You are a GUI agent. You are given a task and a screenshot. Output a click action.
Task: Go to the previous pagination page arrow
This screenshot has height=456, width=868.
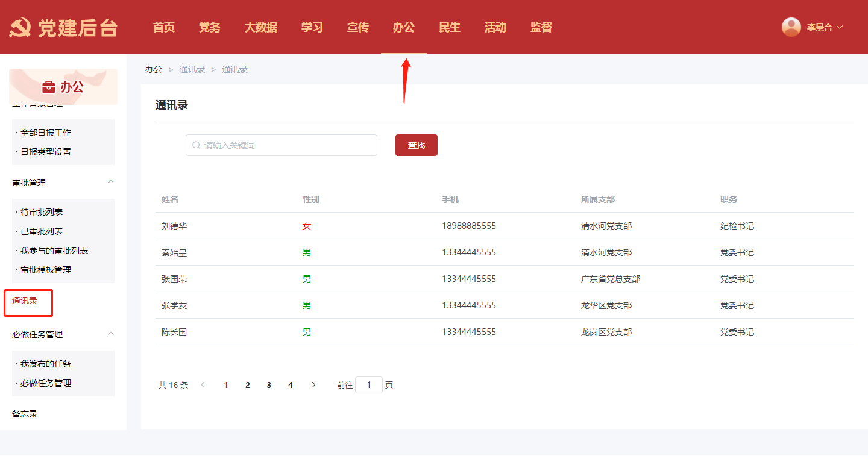click(203, 385)
